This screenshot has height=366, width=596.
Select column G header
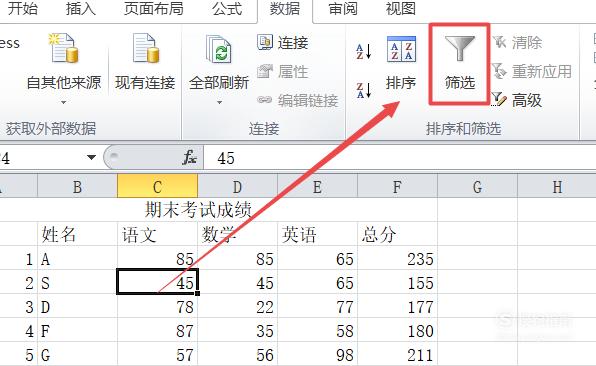click(477, 186)
